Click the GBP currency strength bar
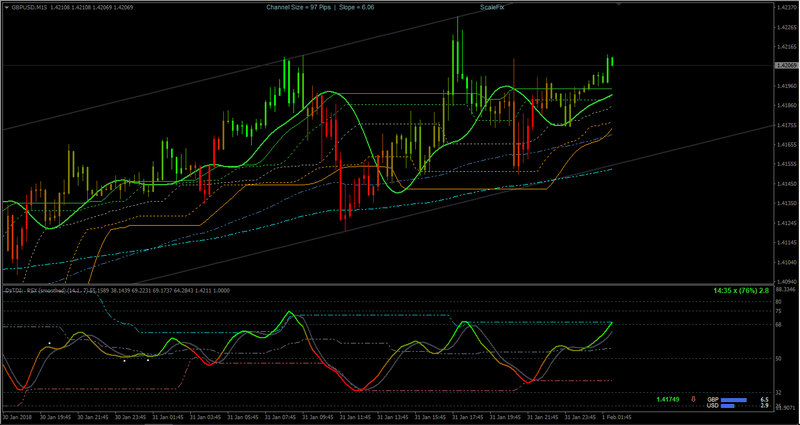The width and height of the screenshot is (800, 425). click(x=734, y=399)
